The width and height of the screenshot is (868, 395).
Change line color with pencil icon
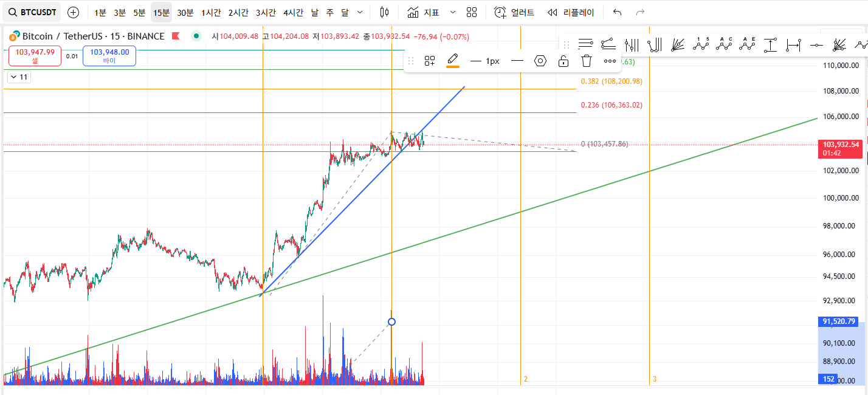pyautogui.click(x=453, y=61)
